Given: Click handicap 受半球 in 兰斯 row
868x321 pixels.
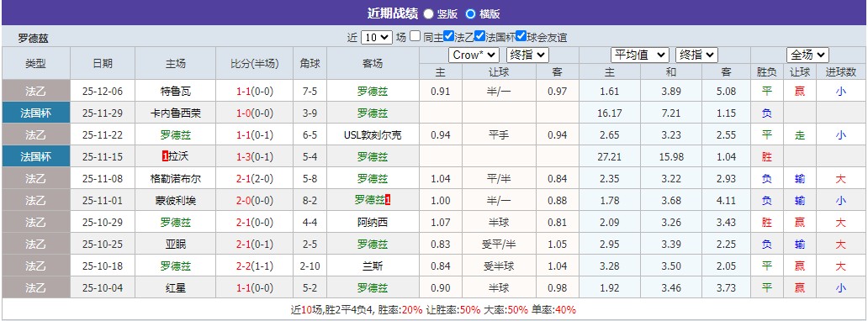Looking at the screenshot, I should (x=500, y=266).
